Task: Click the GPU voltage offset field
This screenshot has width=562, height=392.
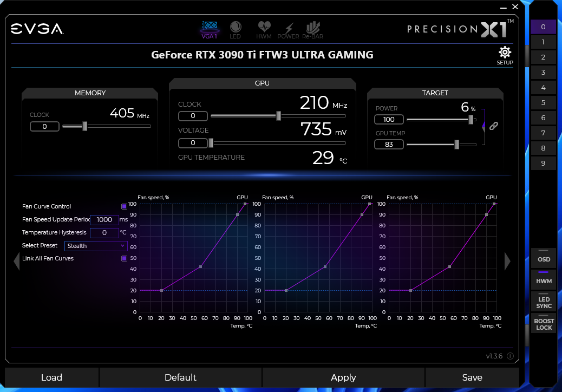Action: pos(193,143)
